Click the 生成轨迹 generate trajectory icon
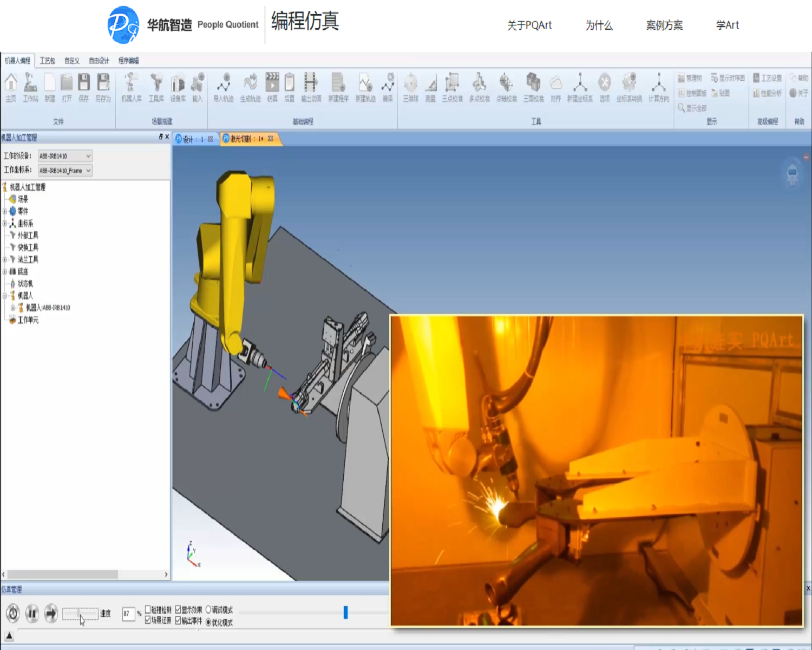Image resolution: width=812 pixels, height=650 pixels. point(250,87)
